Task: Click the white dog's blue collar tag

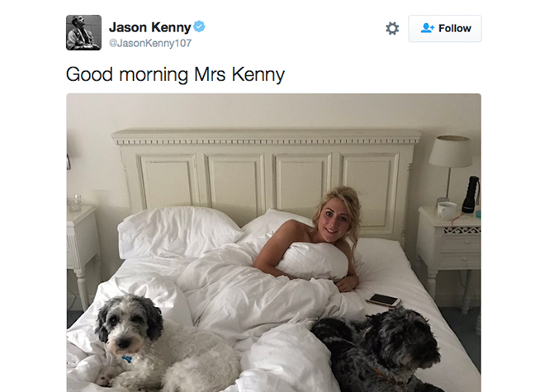Action: point(126,359)
